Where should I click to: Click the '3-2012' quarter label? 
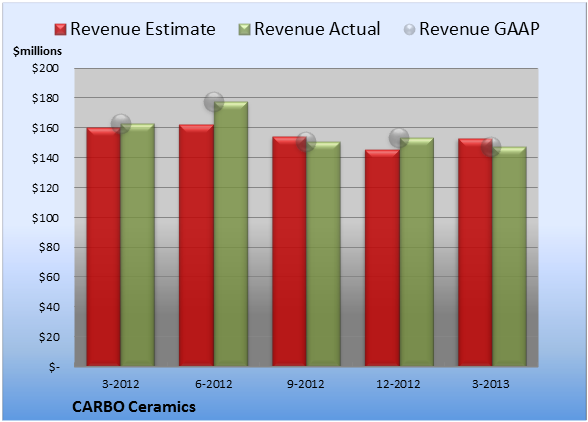[x=121, y=384]
